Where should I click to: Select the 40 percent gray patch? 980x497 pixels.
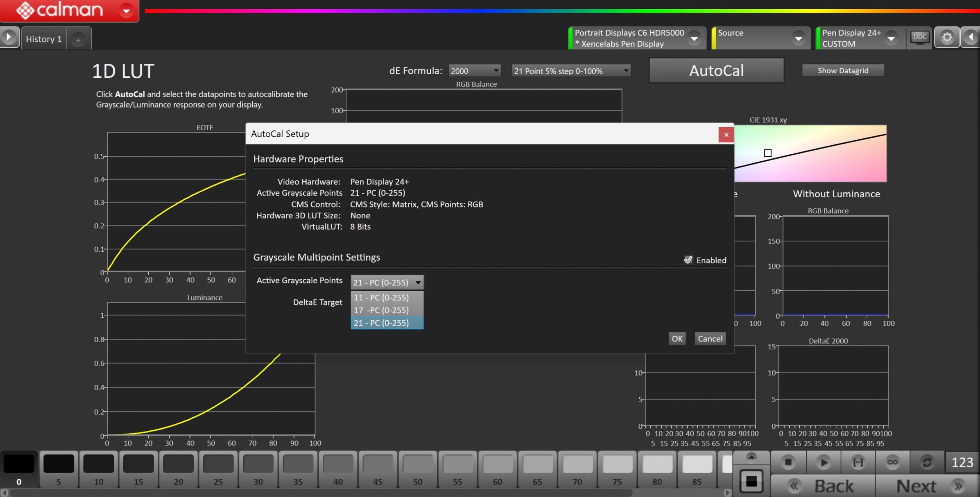[338, 470]
